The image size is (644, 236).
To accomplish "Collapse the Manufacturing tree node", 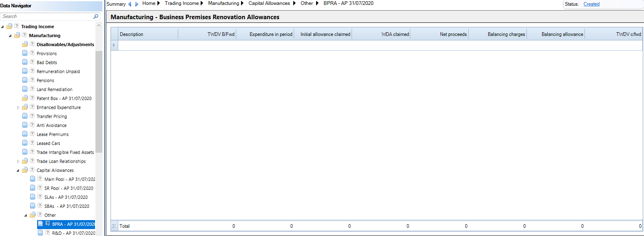I will click(x=10, y=36).
